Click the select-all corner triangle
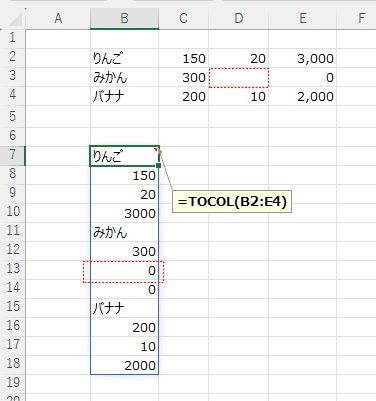This screenshot has width=376, height=401. click(x=15, y=20)
